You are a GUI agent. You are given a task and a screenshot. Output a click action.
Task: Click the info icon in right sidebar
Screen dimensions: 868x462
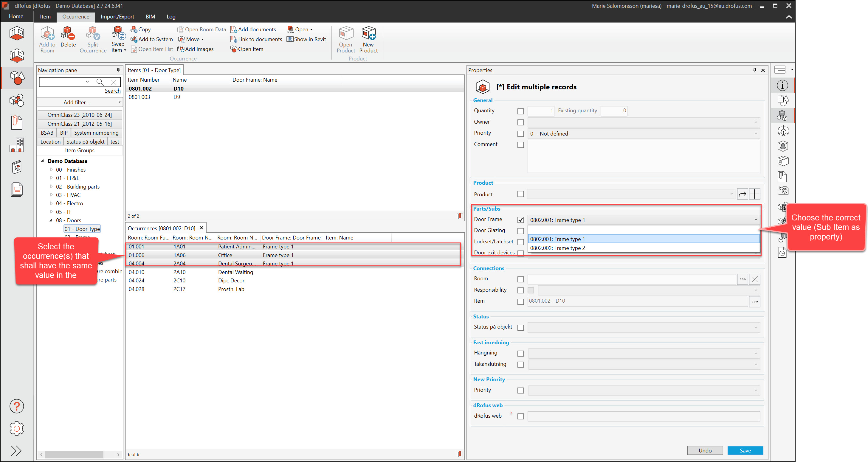782,85
